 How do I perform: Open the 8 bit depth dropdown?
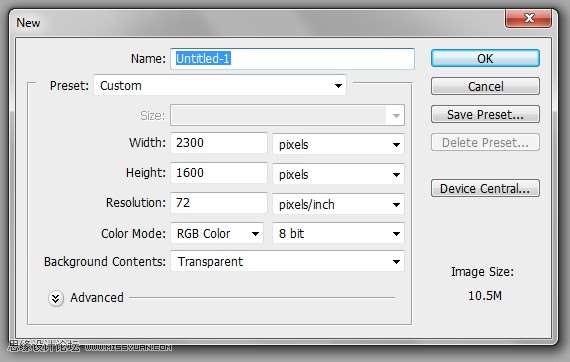click(x=338, y=233)
